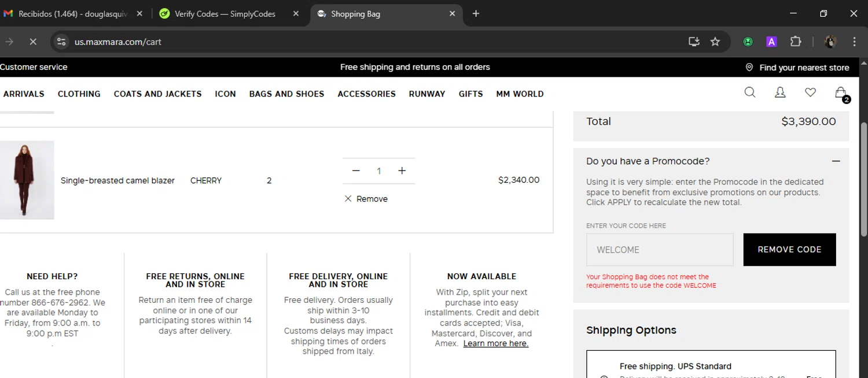
Task: Click the promo code input field with WELCOME
Action: [660, 250]
